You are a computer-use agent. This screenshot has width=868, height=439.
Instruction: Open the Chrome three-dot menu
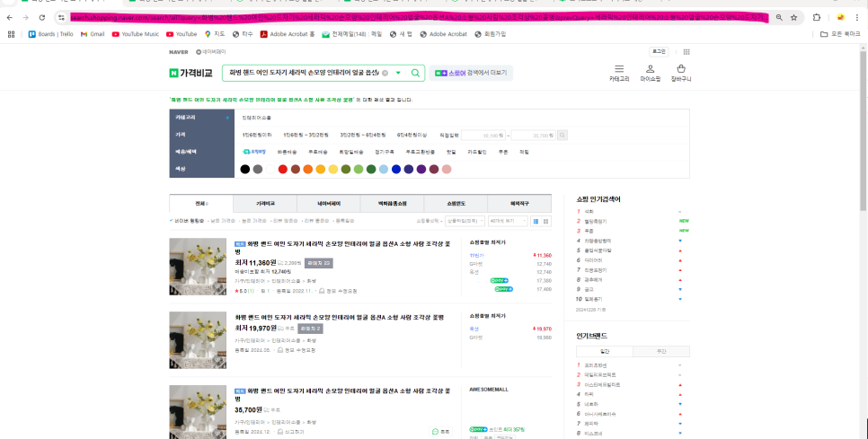click(x=857, y=18)
